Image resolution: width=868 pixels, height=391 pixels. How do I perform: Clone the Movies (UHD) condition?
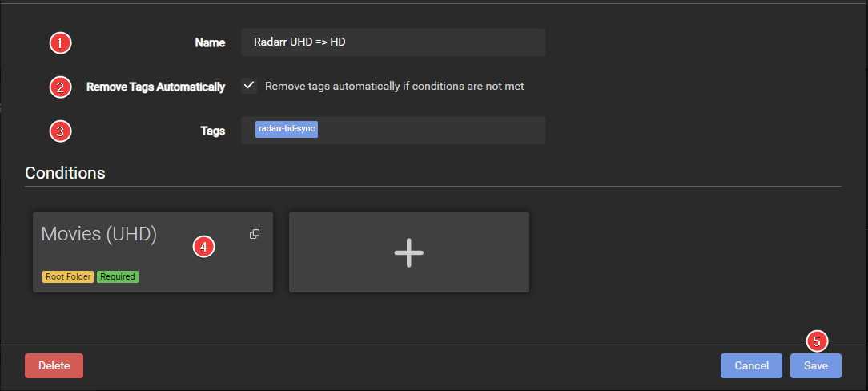[255, 234]
